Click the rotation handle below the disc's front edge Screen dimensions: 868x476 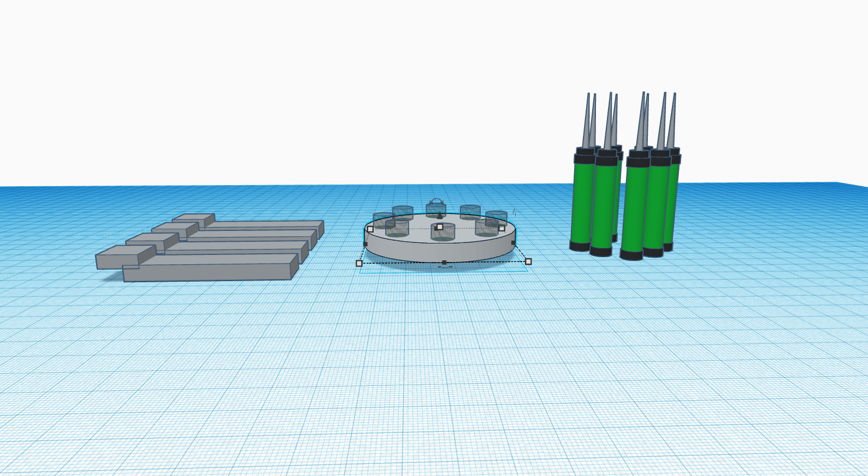(x=445, y=267)
